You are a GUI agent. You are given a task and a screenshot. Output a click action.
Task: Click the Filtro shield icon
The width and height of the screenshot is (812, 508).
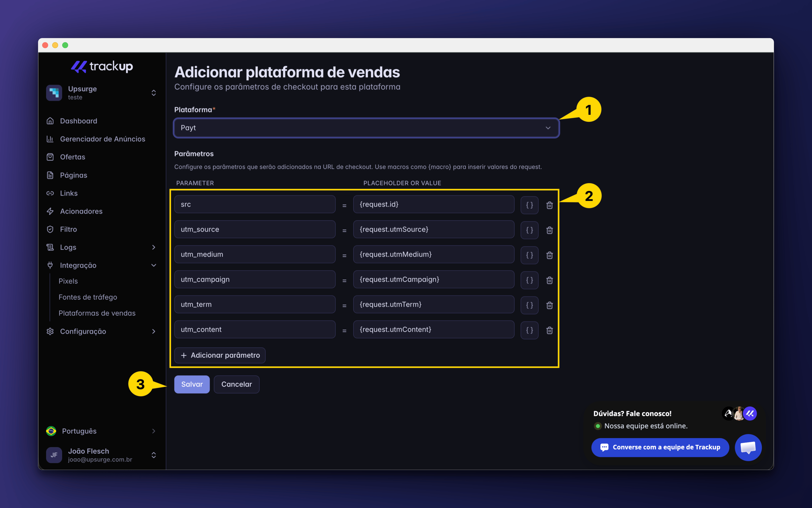[x=50, y=229]
